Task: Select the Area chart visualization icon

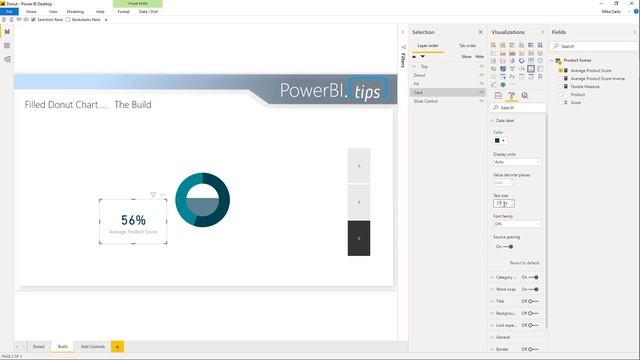Action: pos(503,53)
